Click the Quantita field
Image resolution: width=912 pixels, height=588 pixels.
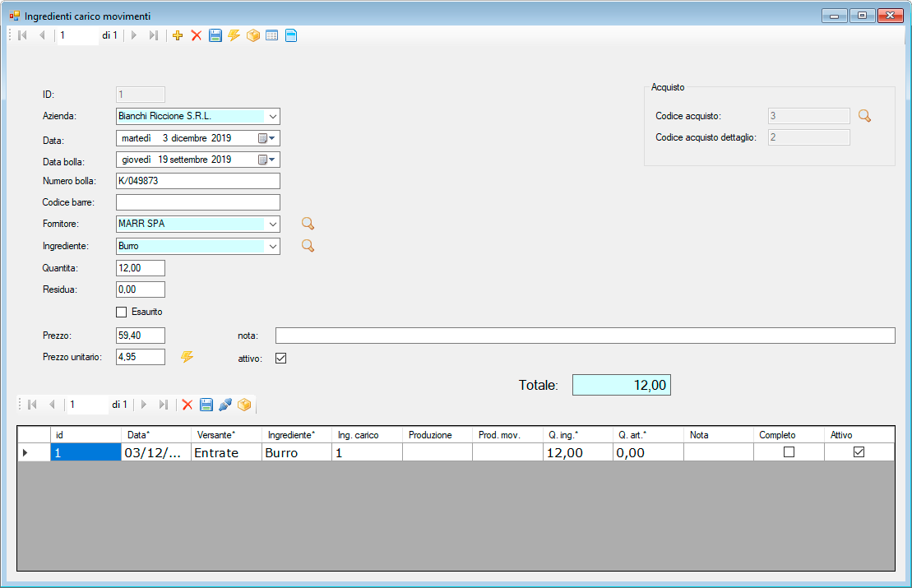click(140, 268)
